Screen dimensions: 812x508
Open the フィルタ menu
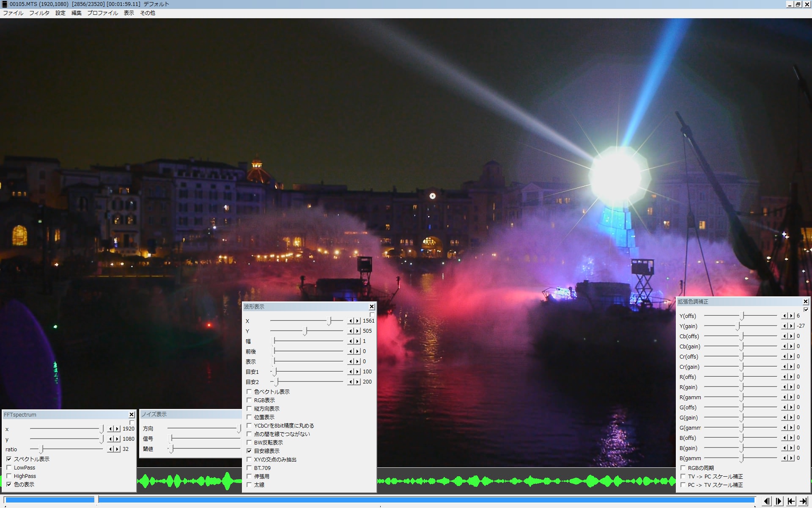(39, 13)
